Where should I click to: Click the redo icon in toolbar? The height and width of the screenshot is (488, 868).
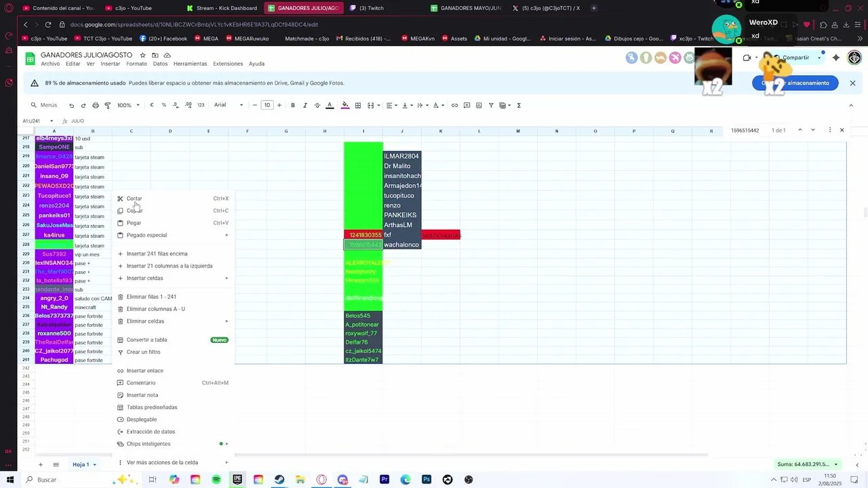point(83,105)
